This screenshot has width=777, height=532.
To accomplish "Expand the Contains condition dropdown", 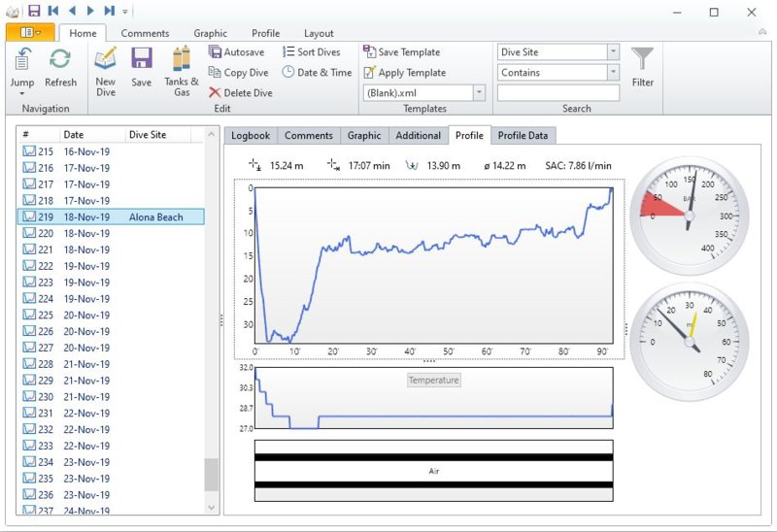I will pyautogui.click(x=612, y=73).
